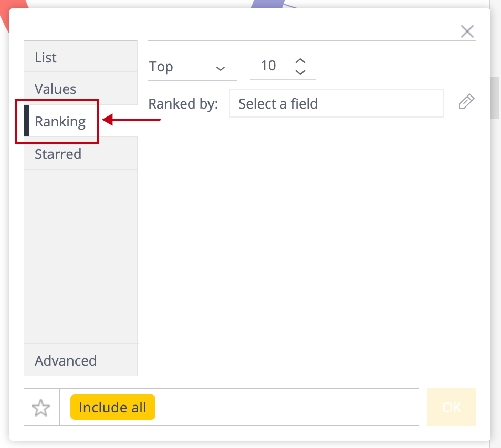Star this filter using the star icon
This screenshot has height=448, width=501.
click(x=41, y=408)
